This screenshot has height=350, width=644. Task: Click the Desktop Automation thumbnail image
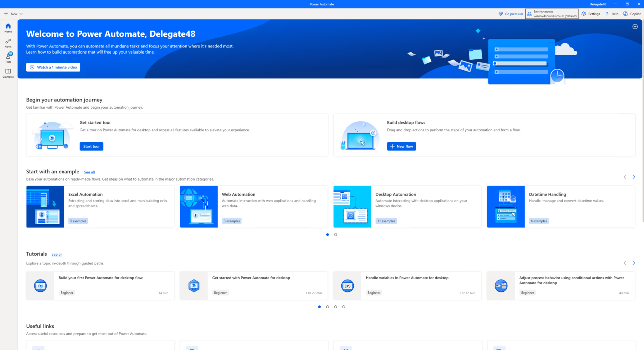click(352, 206)
